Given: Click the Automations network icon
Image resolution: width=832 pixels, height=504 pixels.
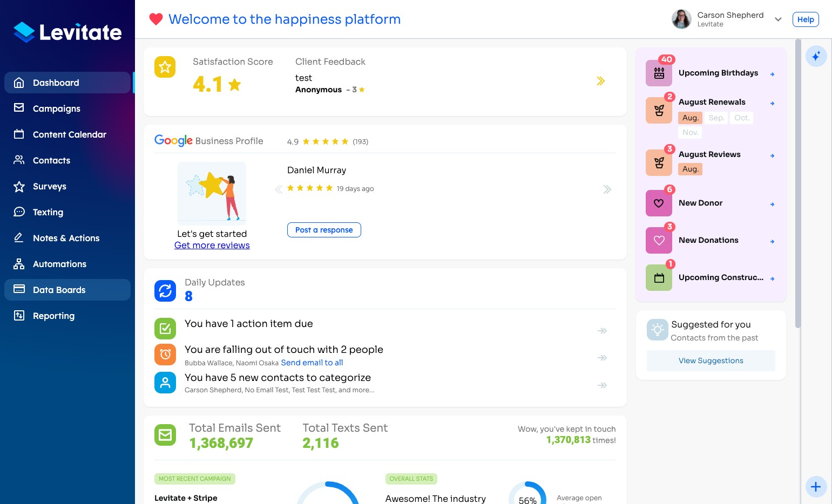Looking at the screenshot, I should click(x=19, y=264).
